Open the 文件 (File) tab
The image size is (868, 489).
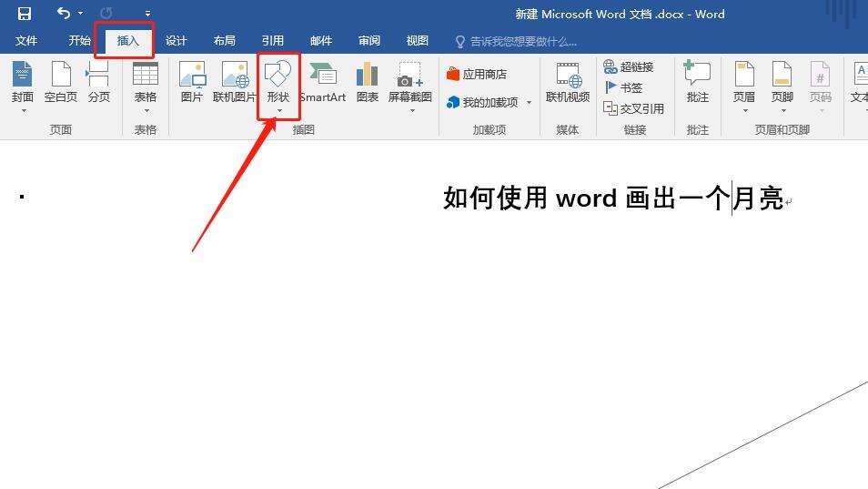(x=26, y=40)
